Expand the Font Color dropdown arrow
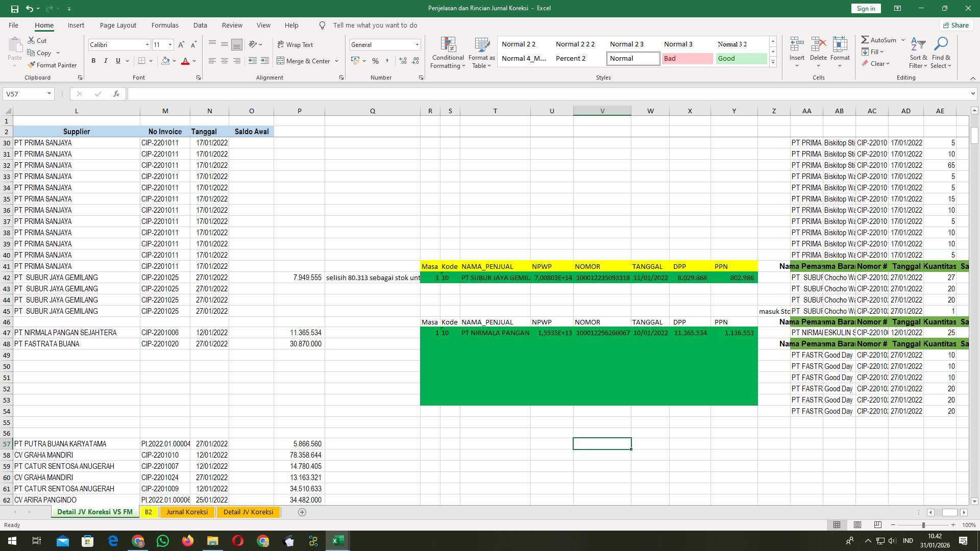 193,62
